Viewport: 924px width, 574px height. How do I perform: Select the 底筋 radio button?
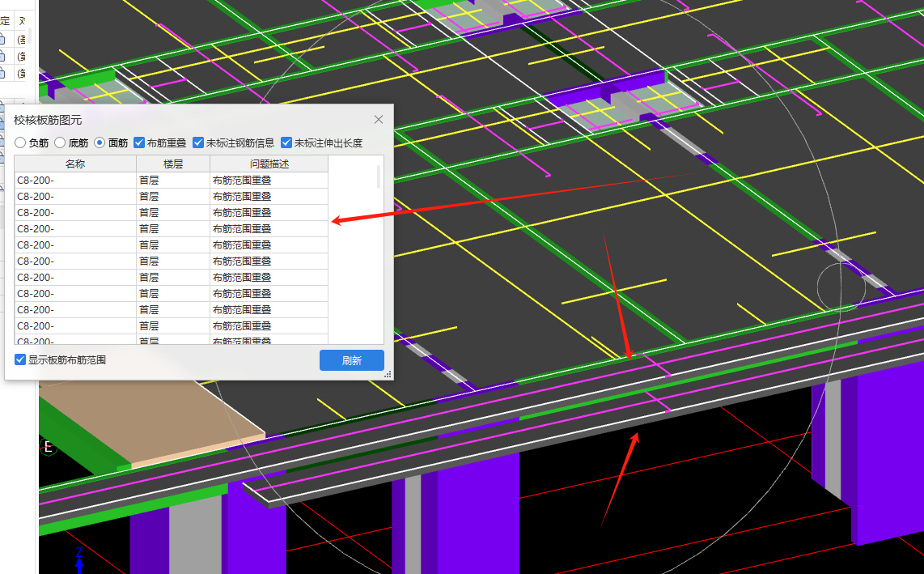point(60,142)
